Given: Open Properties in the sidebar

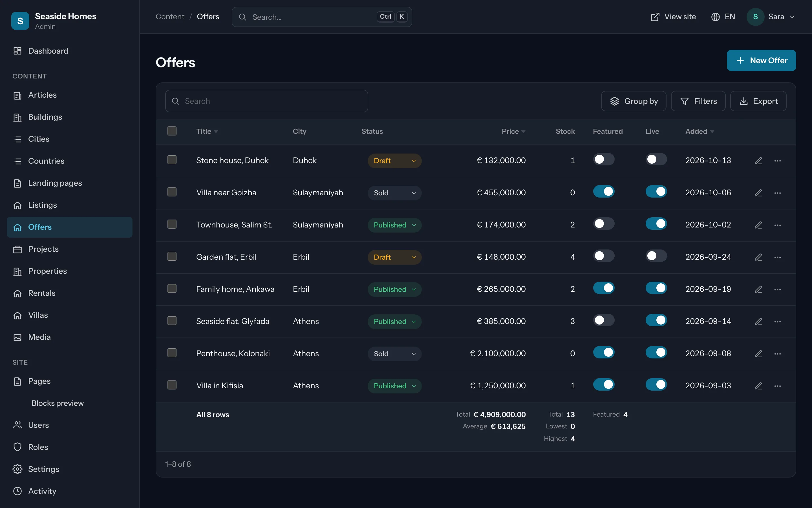Looking at the screenshot, I should [x=69, y=271].
